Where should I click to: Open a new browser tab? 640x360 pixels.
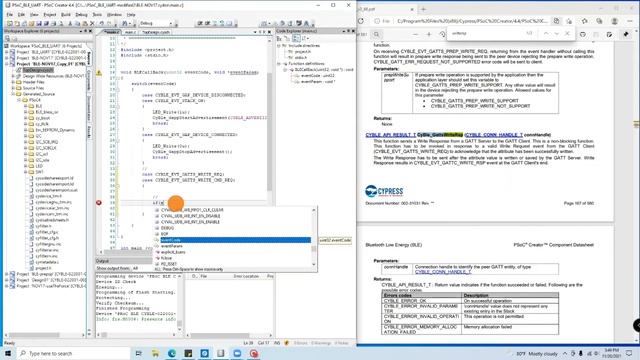[x=423, y=9]
